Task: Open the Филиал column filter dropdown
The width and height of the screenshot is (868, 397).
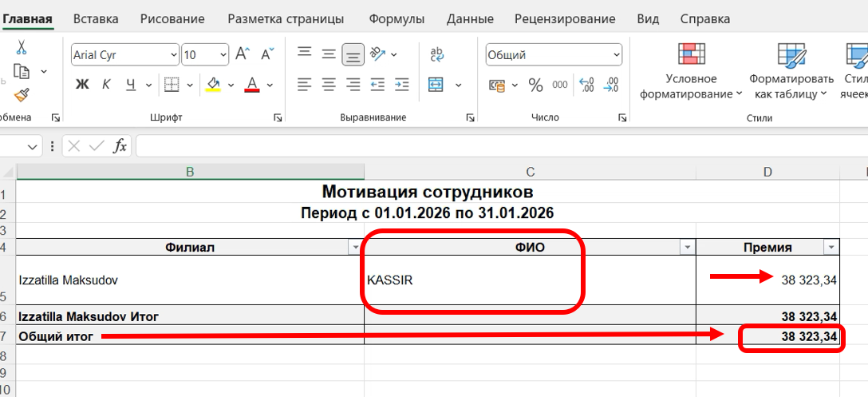Action: click(x=356, y=248)
